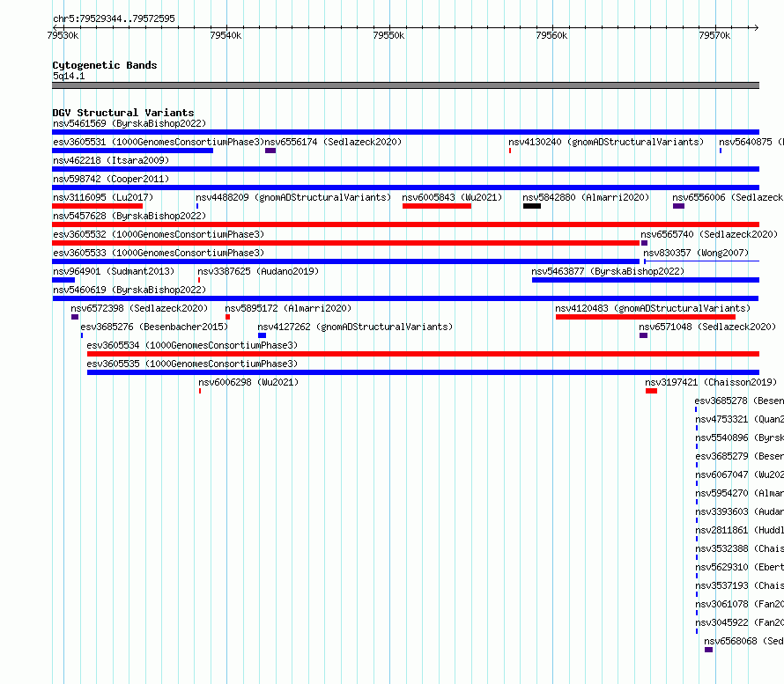
Task: Select the purple nsv6556174 variant marker
Action: tap(270, 151)
